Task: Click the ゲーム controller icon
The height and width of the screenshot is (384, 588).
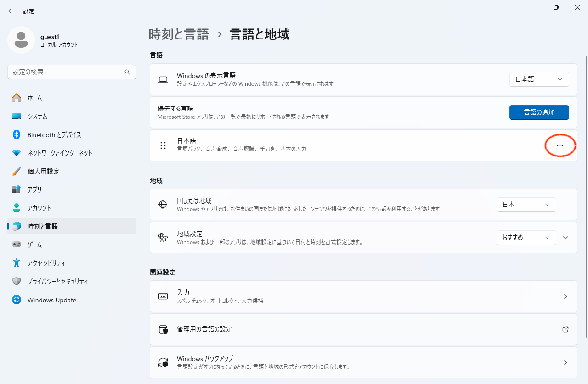Action: point(17,245)
